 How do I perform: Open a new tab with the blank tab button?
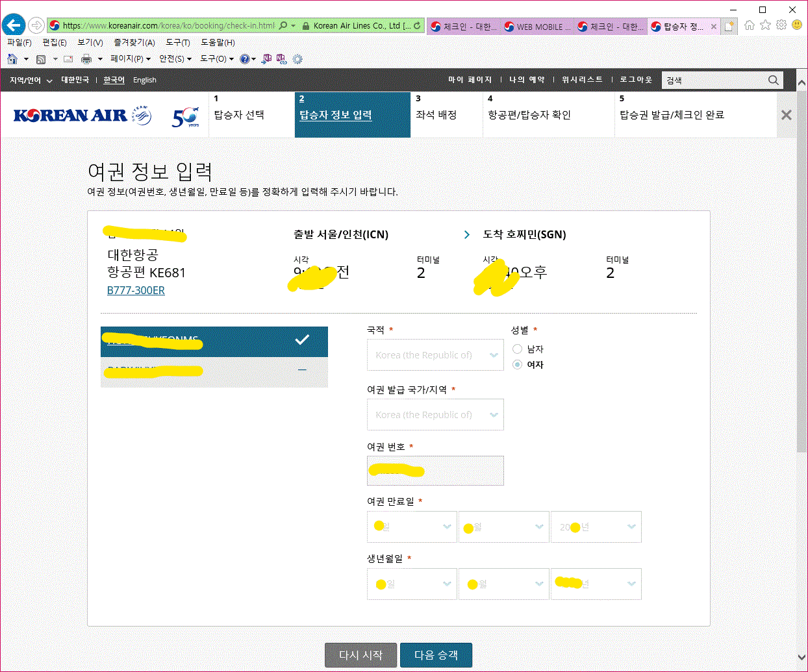729,26
